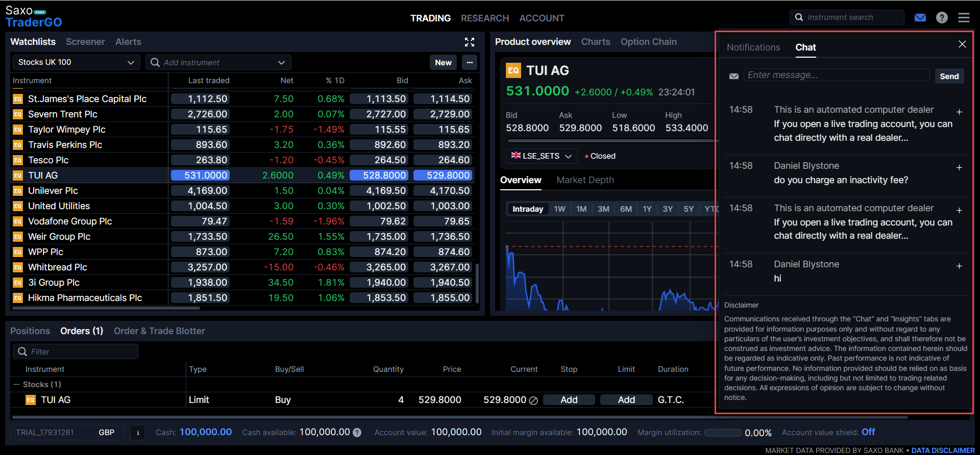Close the Chat panel
The height and width of the screenshot is (455, 980).
tap(962, 44)
